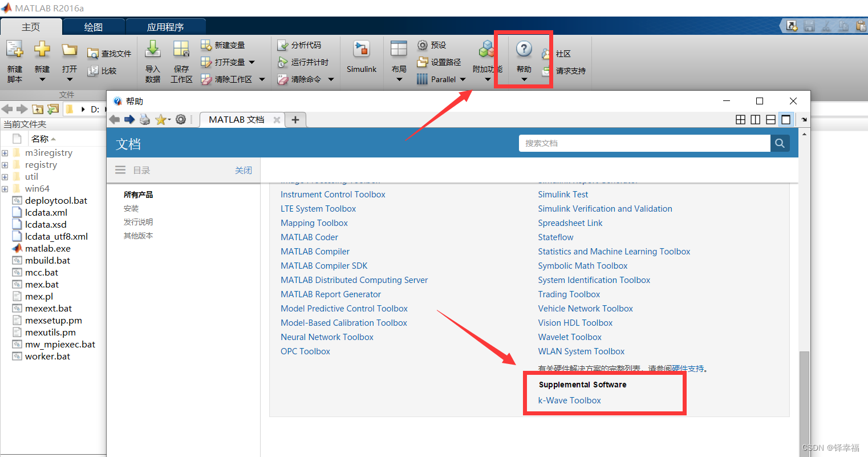Viewport: 868px width, 457px height.
Task: Click the Statistics and Machine Learning Toolbox link
Action: click(614, 251)
